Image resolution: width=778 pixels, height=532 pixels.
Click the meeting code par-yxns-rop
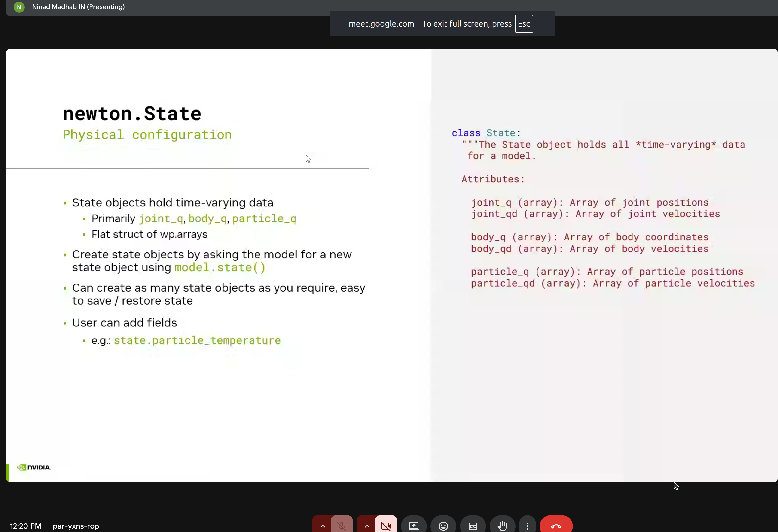coord(76,526)
